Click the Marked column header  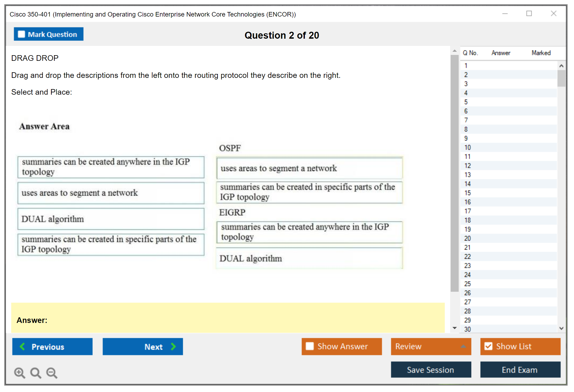(541, 53)
